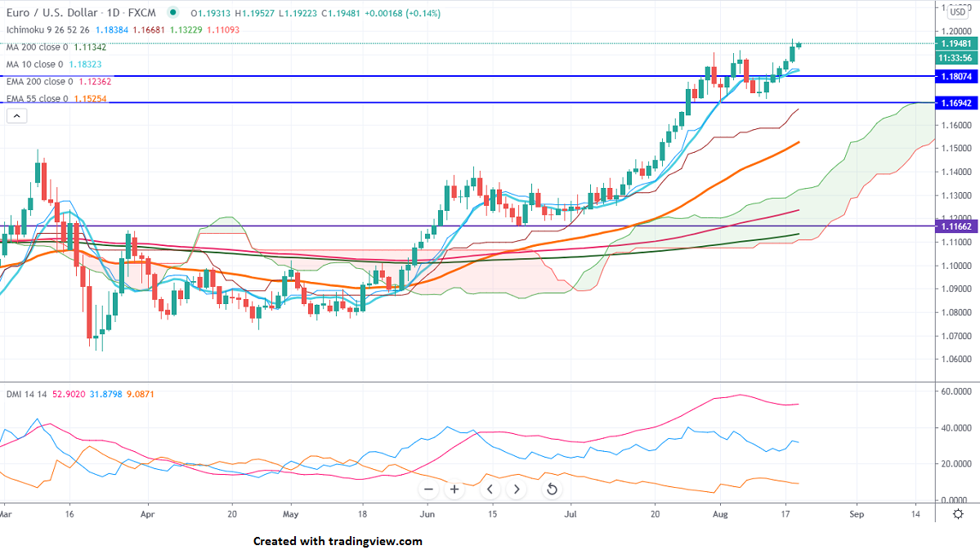980x559 pixels.
Task: Click the DMI value 52.9020
Action: point(69,394)
